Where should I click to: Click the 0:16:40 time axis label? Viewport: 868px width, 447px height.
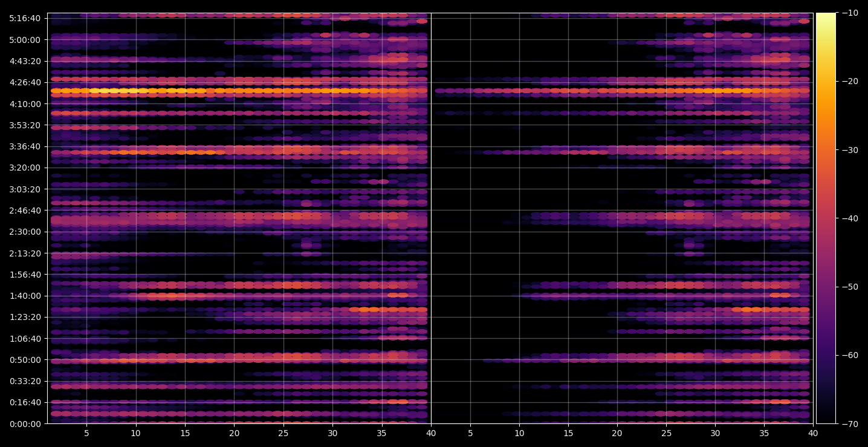pyautogui.click(x=25, y=403)
